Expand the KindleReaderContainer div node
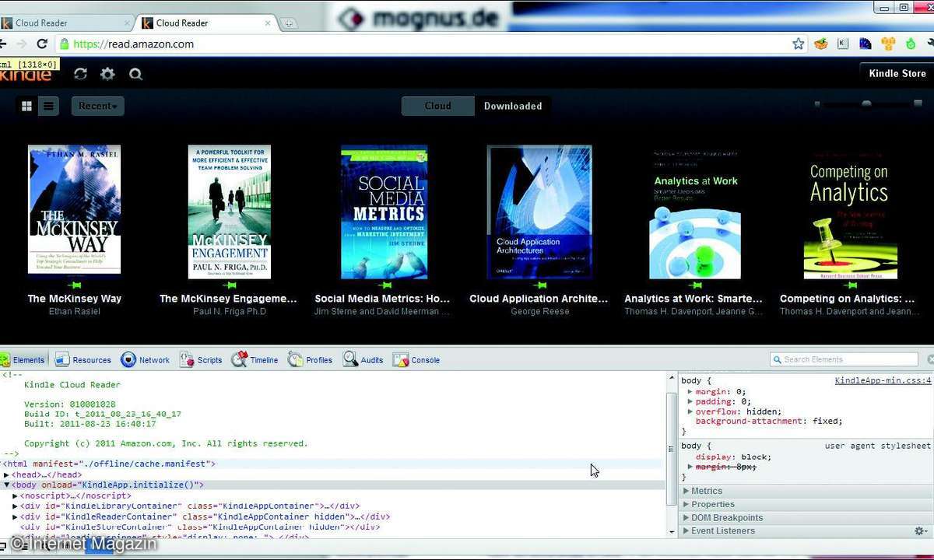This screenshot has height=560, width=934. click(16, 516)
